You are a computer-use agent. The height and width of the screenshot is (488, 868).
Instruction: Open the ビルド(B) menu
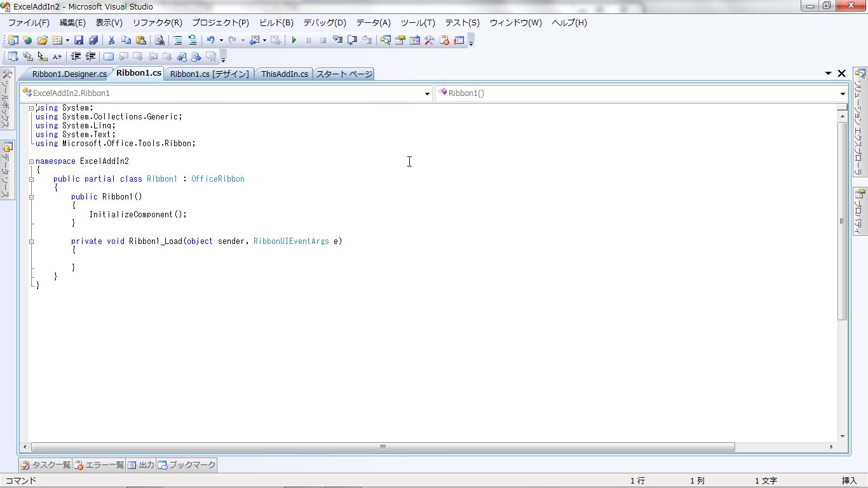click(x=276, y=22)
